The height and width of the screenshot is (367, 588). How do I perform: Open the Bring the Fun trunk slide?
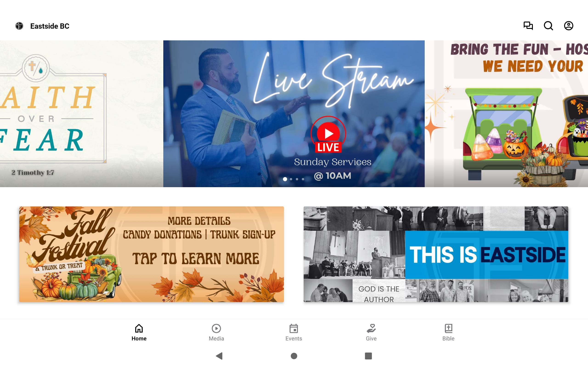506,114
